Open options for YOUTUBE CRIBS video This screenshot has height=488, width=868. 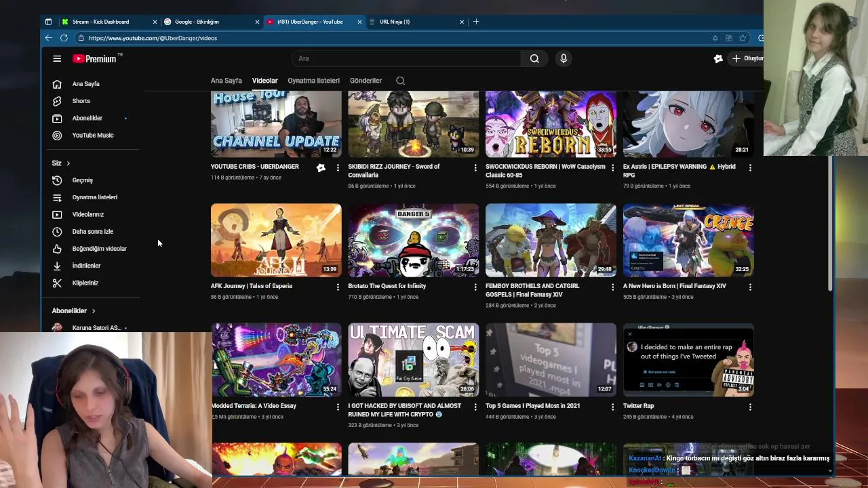[338, 167]
